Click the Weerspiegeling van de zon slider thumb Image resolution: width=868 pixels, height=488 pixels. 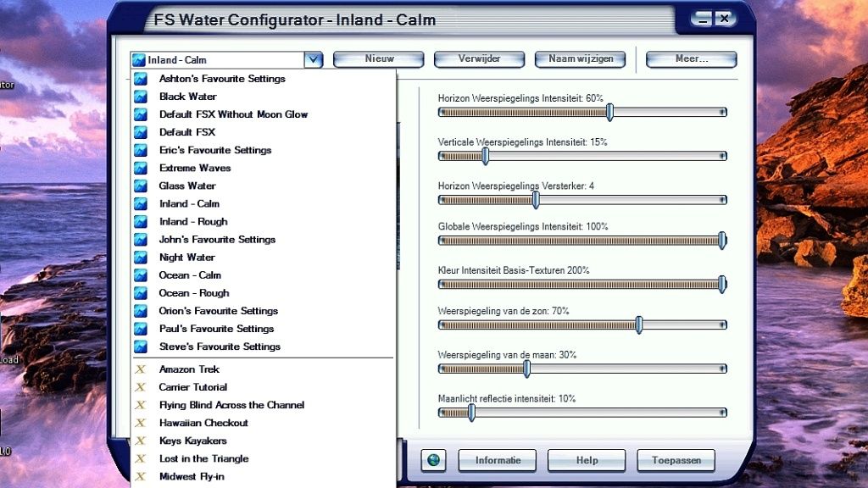pyautogui.click(x=639, y=324)
